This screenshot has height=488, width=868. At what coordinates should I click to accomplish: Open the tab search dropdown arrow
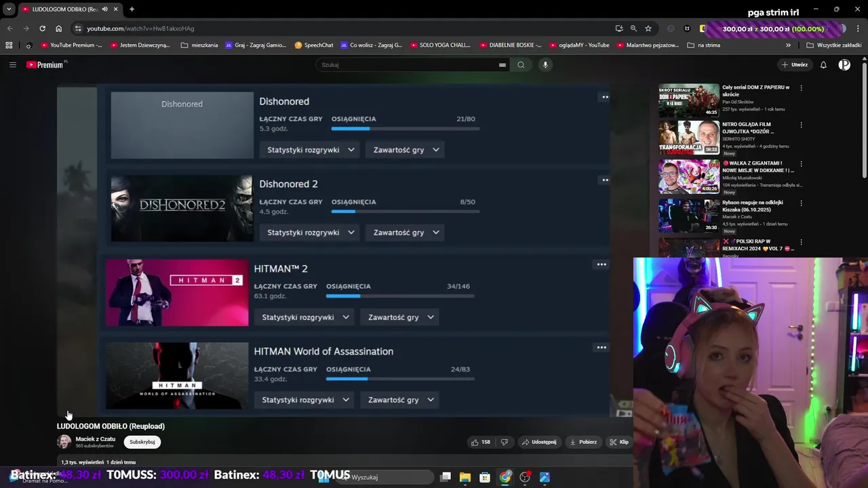coord(9,9)
